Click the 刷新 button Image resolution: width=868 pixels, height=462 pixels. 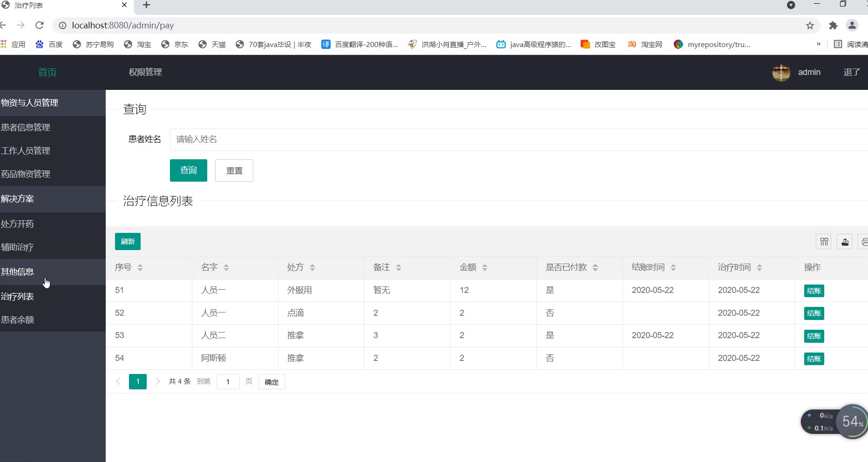click(128, 242)
